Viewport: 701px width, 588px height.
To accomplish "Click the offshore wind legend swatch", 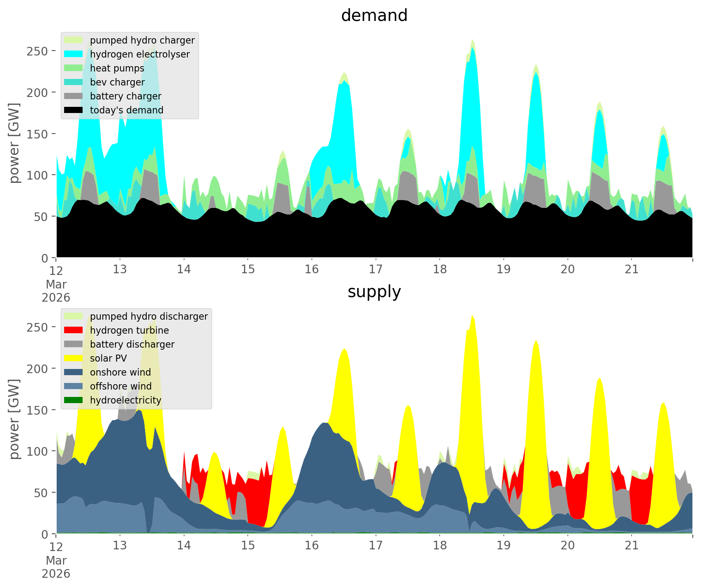I will pos(74,386).
